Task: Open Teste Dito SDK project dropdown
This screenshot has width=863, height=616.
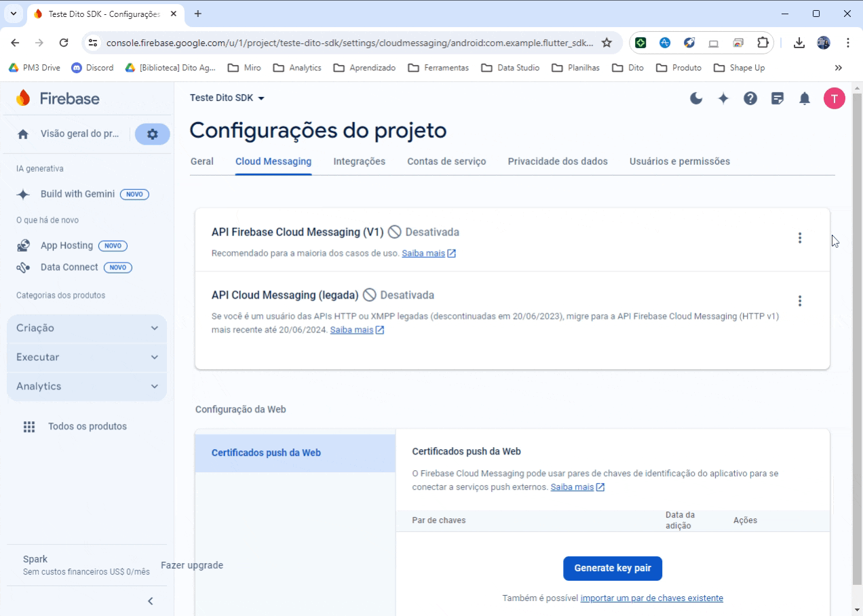Action: point(227,98)
